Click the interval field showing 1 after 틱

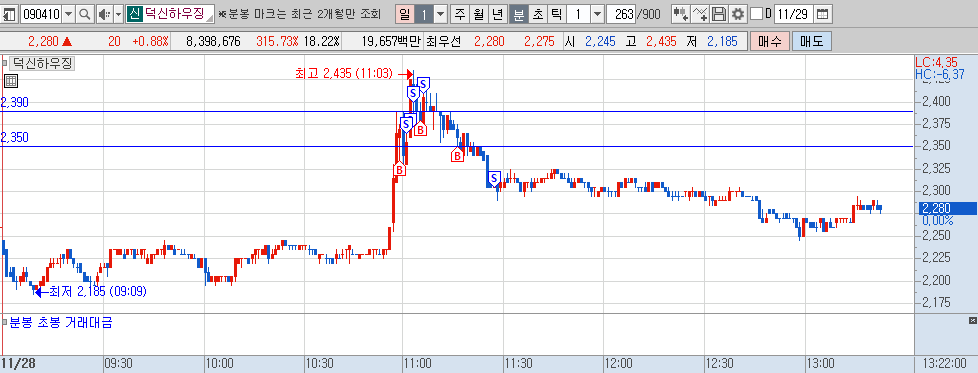click(x=578, y=14)
